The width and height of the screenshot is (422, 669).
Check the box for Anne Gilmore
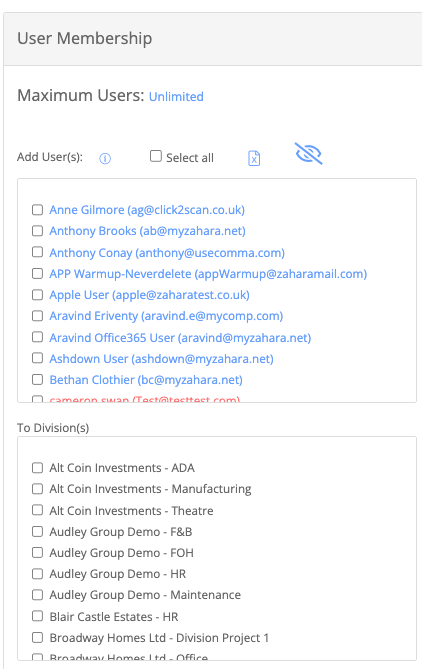(x=38, y=209)
